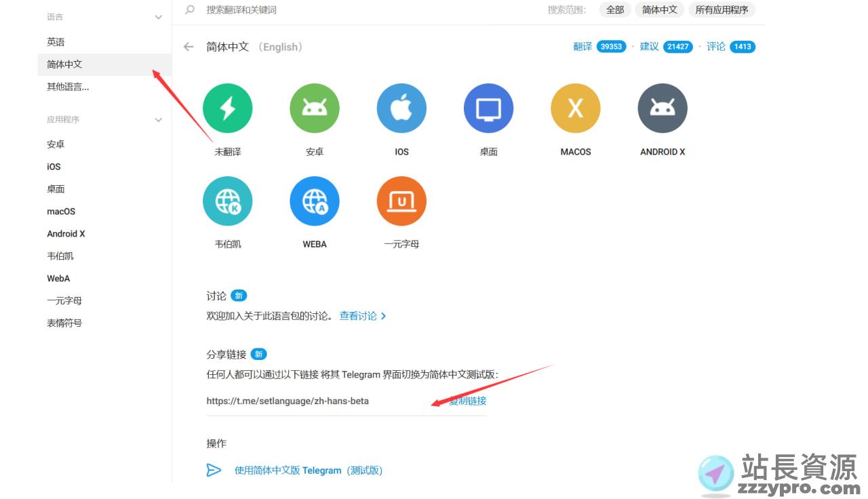Open the blue IOS Apple icon

[x=401, y=108]
